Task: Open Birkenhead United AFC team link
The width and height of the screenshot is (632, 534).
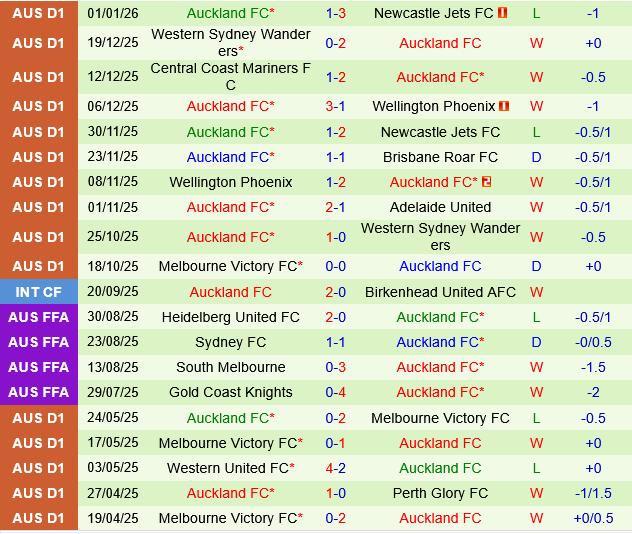Action: [440, 292]
